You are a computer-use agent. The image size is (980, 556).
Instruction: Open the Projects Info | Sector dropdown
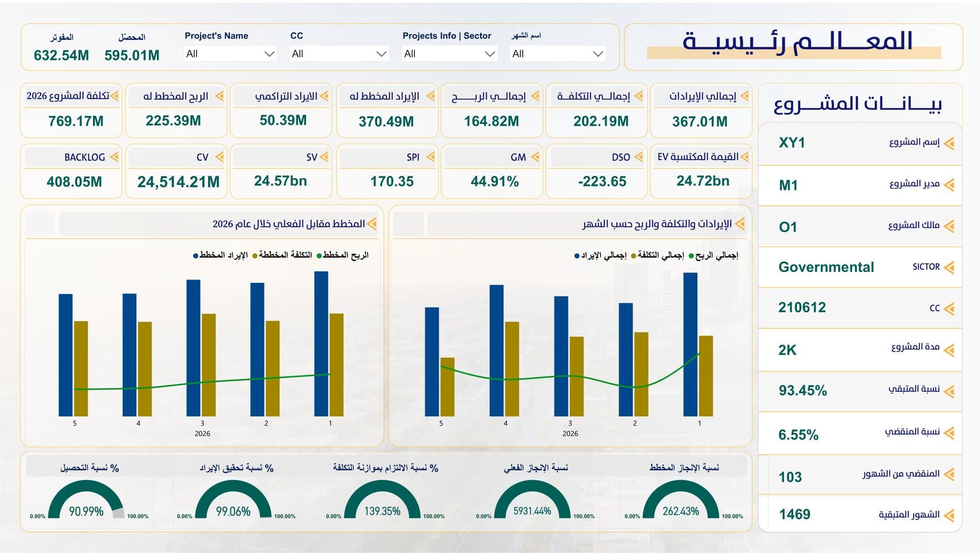[450, 54]
